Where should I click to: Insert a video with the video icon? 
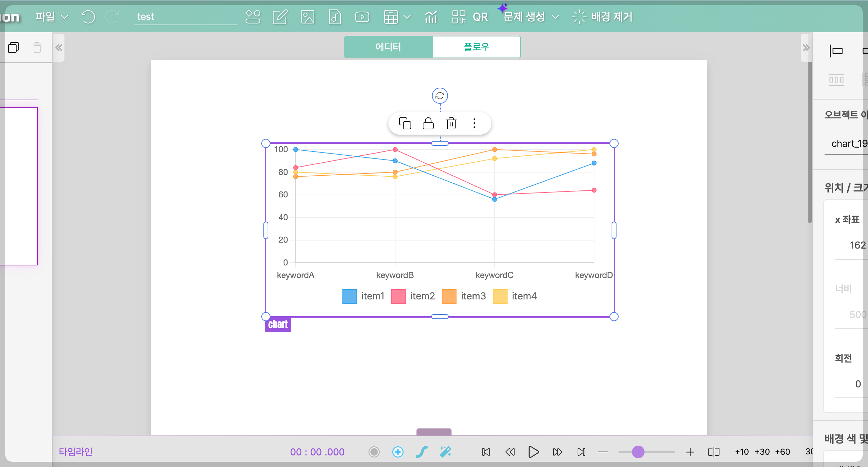pos(362,17)
